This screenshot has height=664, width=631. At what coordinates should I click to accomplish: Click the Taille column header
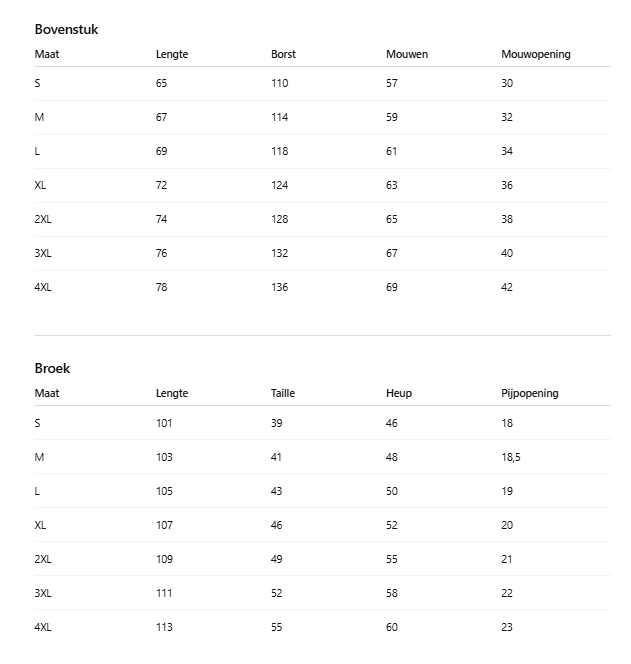click(283, 393)
